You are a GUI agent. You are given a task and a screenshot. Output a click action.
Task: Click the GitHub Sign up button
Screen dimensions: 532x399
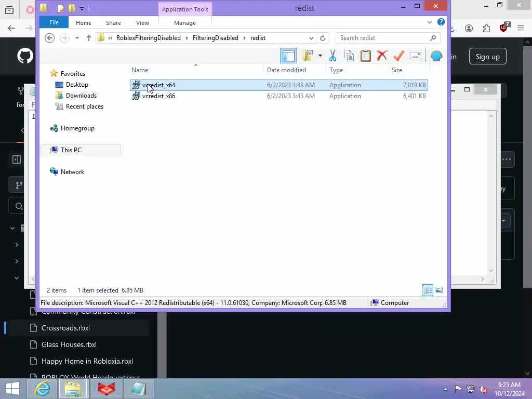point(487,57)
